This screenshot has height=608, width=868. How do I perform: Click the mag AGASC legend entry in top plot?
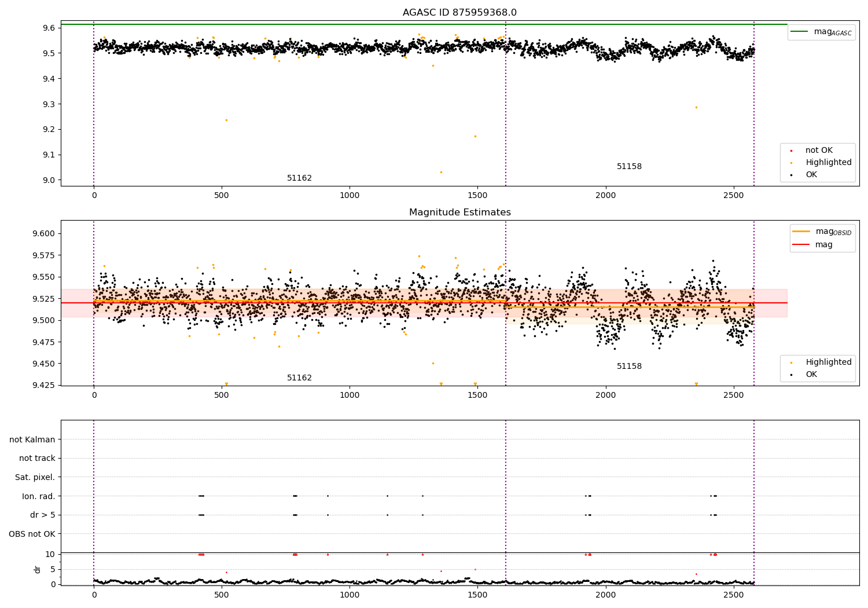pos(821,32)
